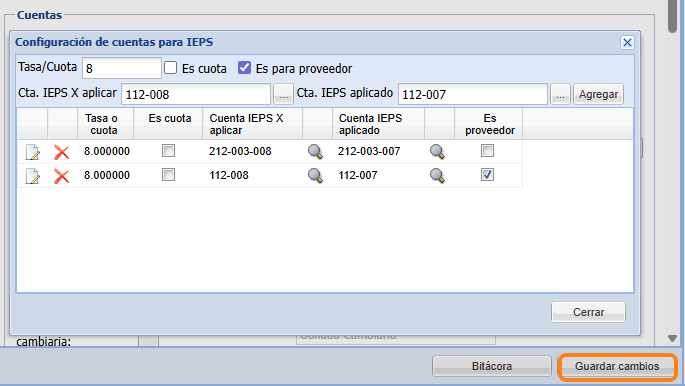685x386 pixels.
Task: Sort by 'Tasa o cuota' column header
Action: (x=106, y=124)
